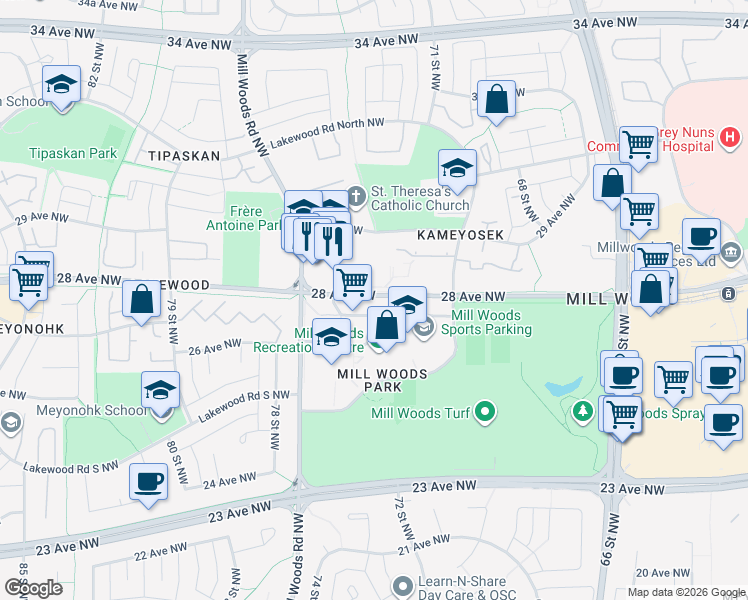Click the Mill Woods Recreation Centre school marker
The image size is (748, 600).
tap(332, 336)
